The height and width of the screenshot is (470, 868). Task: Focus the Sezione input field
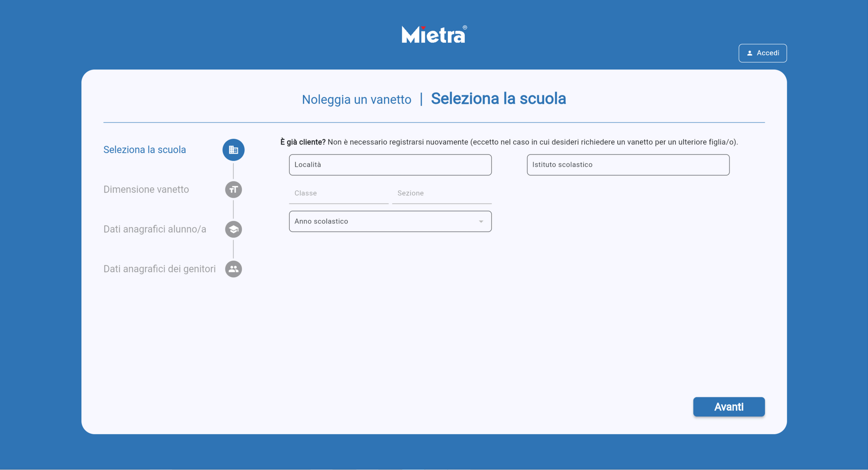pos(441,193)
